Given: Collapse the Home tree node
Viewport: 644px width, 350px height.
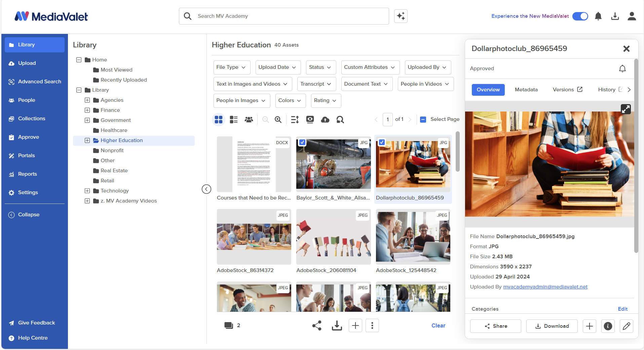Looking at the screenshot, I should (79, 60).
